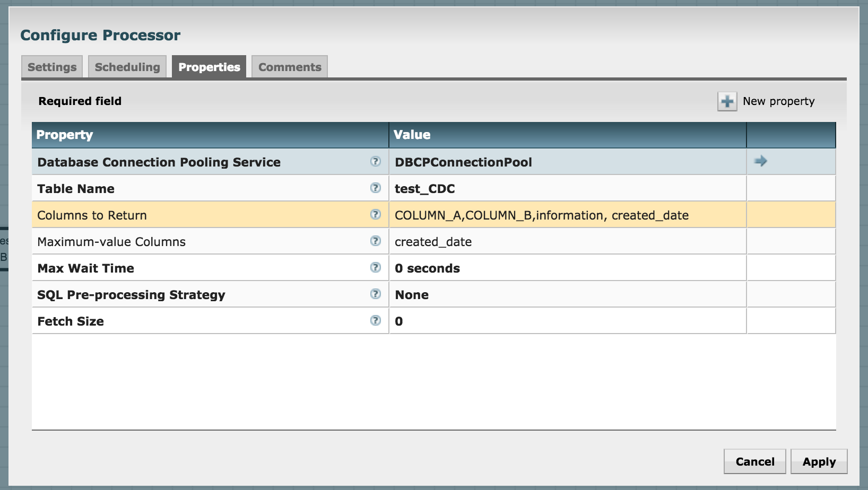Click the Fetch Size help icon
Image resolution: width=868 pixels, height=490 pixels.
(x=376, y=320)
